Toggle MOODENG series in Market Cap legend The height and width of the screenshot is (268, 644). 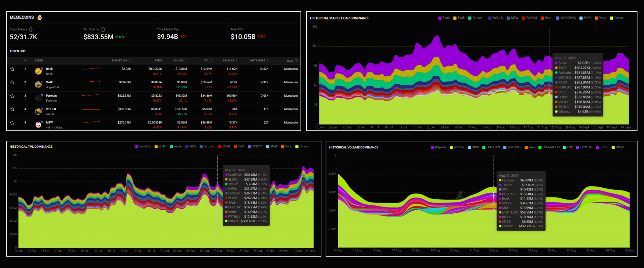pos(566,18)
